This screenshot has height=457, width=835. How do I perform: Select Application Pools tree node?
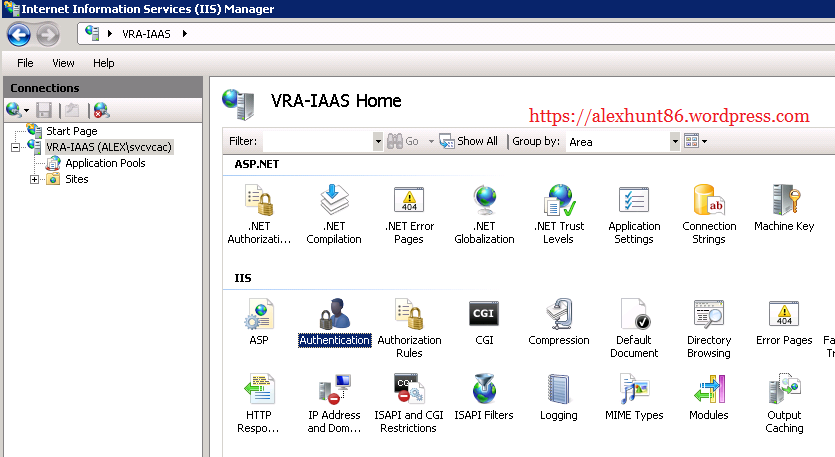(x=105, y=163)
